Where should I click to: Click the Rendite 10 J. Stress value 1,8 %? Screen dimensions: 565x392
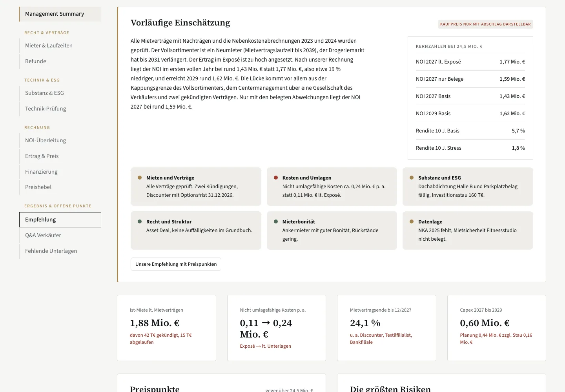tap(518, 148)
